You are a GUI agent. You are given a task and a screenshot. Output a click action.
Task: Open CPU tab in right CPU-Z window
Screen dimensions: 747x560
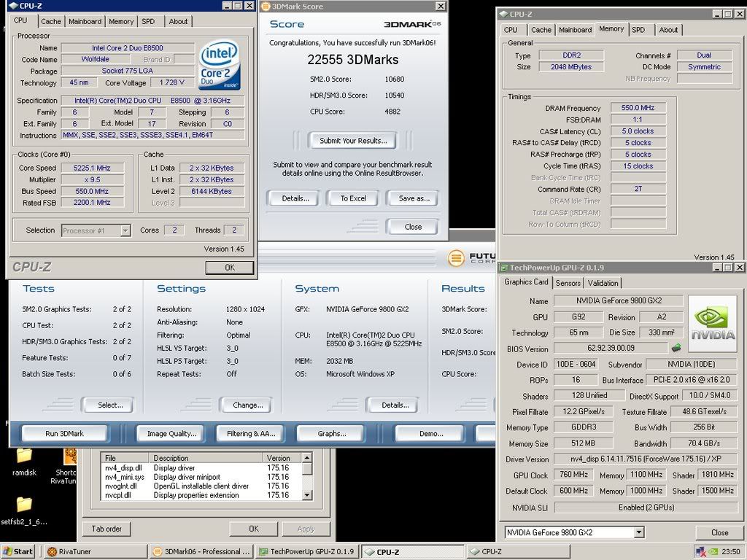point(511,29)
